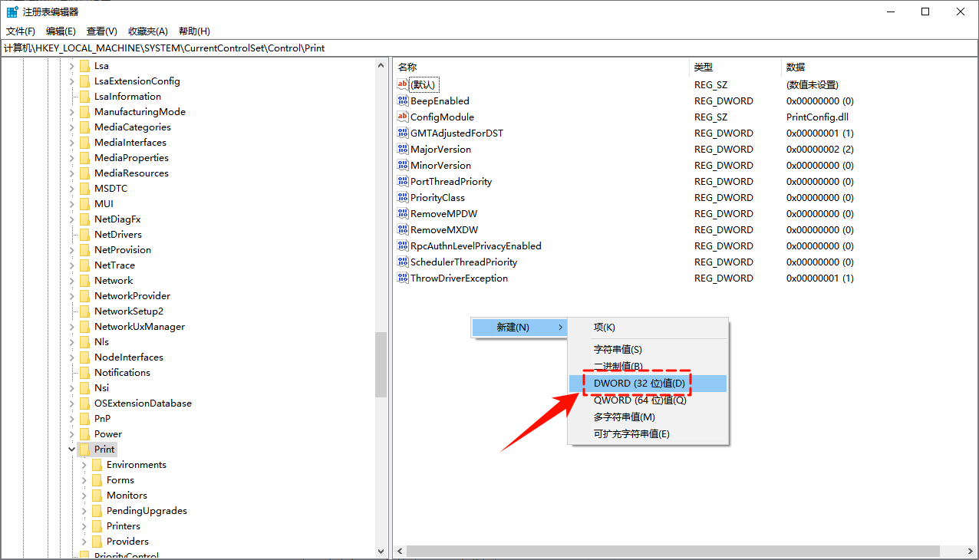Viewport: 979px width, 560px height.
Task: Click the ab icon beside ConfigModule
Action: (x=402, y=117)
